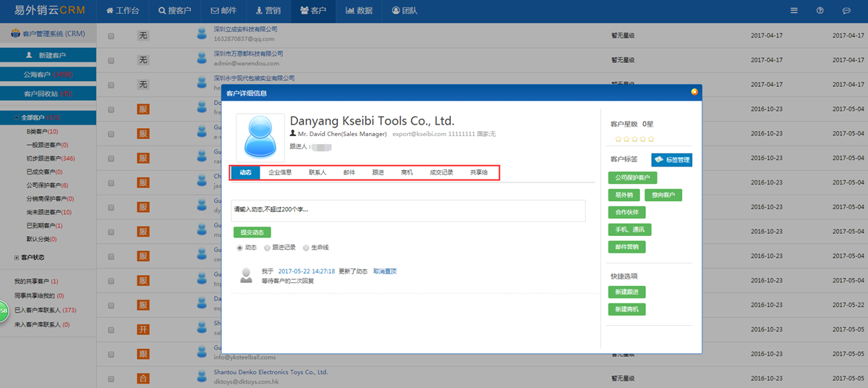The width and height of the screenshot is (868, 388).
Task: Tick the checkbox for the info@yksteelball.coms row
Action: click(111, 355)
